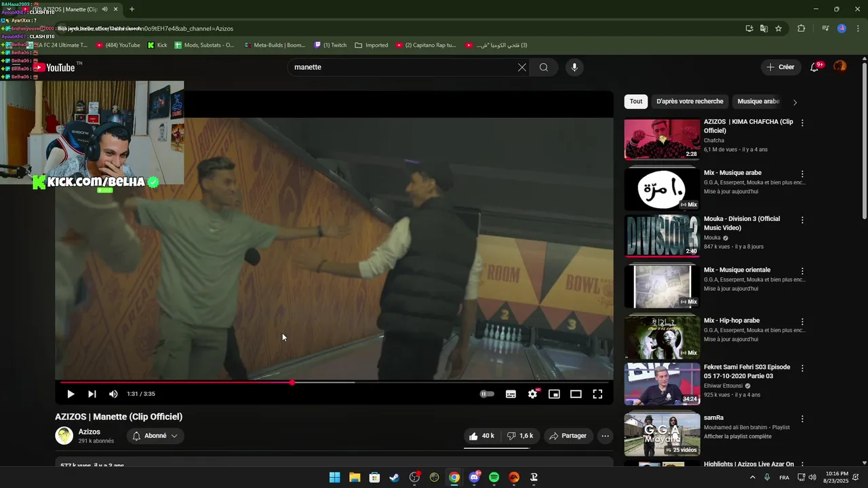Viewport: 868px width, 488px height.
Task: Open the (1) Twitch bookmark
Action: (x=330, y=45)
